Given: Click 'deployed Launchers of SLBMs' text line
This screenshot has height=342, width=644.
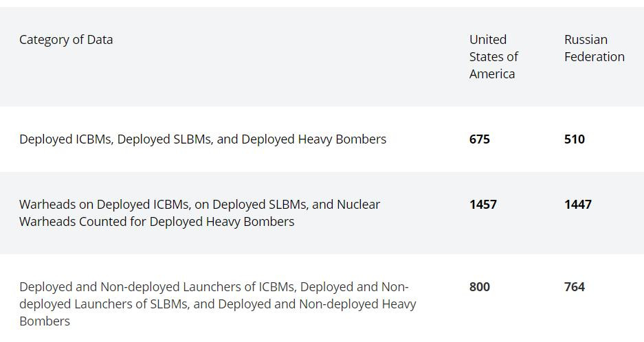Looking at the screenshot, I should pyautogui.click(x=104, y=304).
